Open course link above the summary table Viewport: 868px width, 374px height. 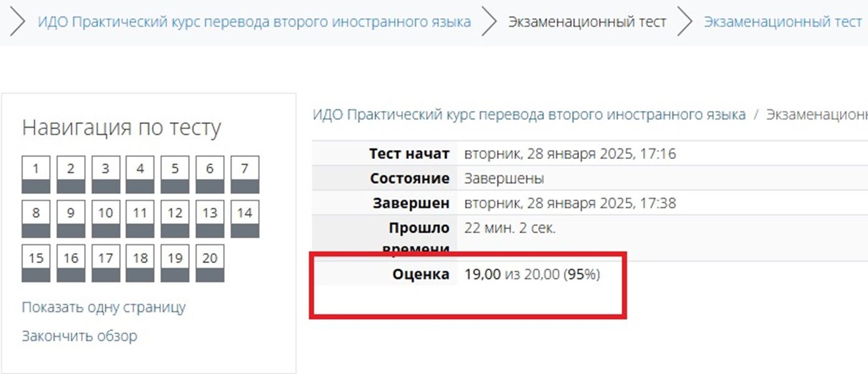[529, 115]
